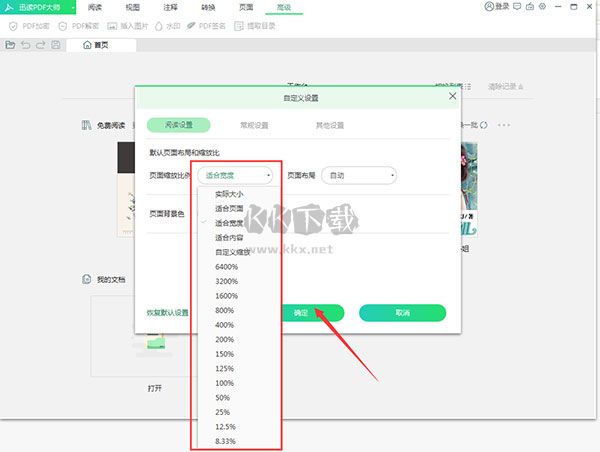This screenshot has height=452, width=600.
Task: Click the undo arrow icon
Action: click(26, 45)
